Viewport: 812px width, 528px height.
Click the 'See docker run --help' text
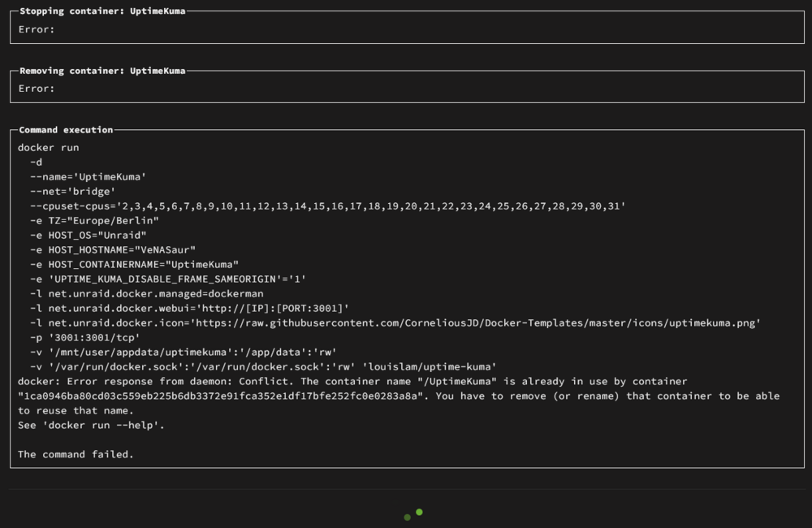(91, 425)
